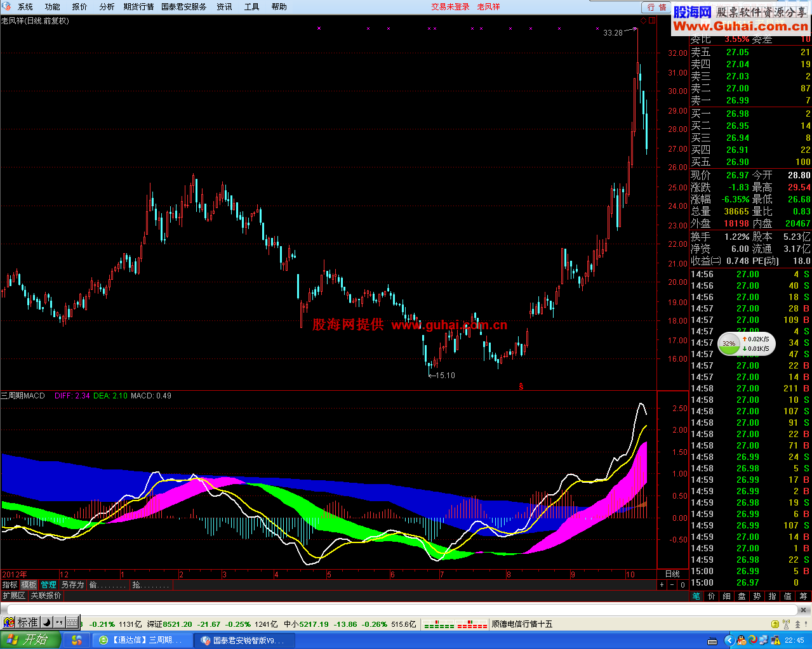
Task: Click the 买一 26.98 bid row
Action: tap(750, 114)
